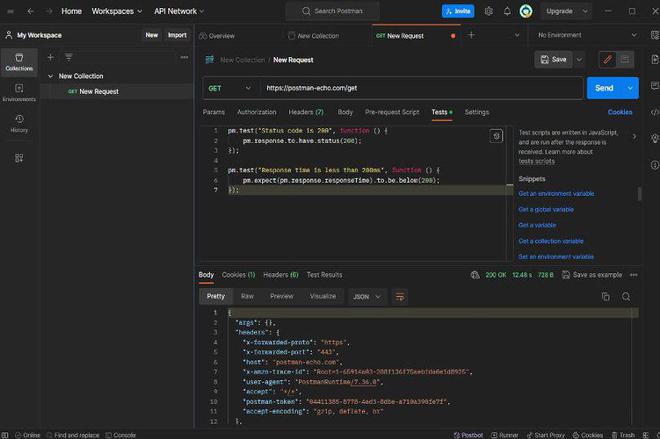Viewport: 660px width, 439px height.
Task: Open Postman settings gear icon
Action: pos(488,11)
